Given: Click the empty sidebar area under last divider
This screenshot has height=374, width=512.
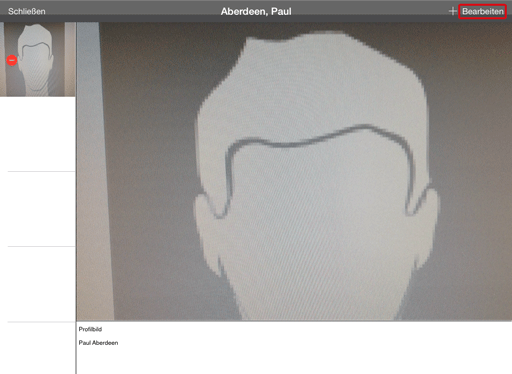Looking at the screenshot, I should pos(38,348).
